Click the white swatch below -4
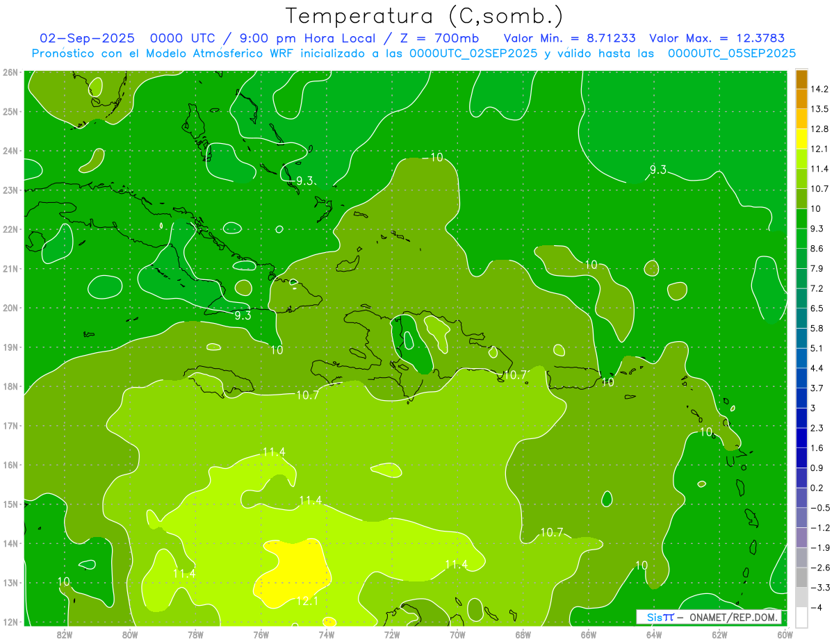 801,617
